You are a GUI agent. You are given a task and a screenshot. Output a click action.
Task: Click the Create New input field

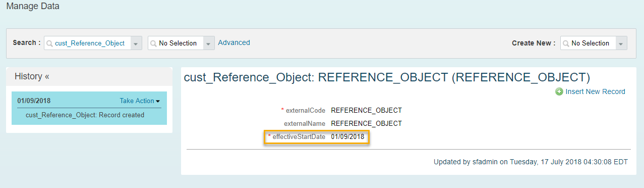[x=588, y=43]
